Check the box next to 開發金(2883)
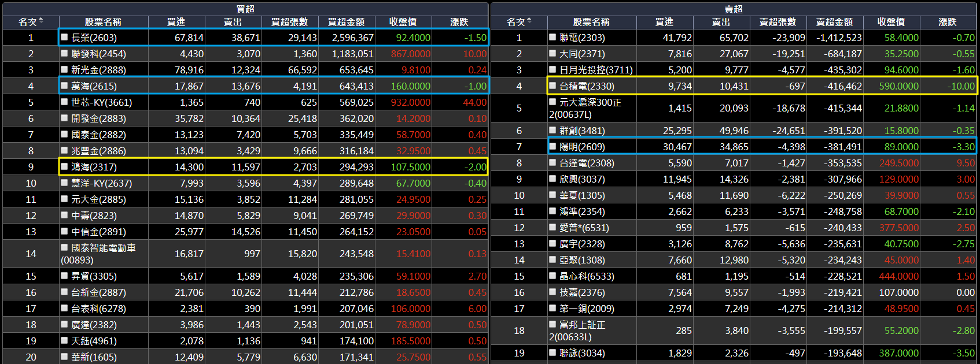The height and width of the screenshot is (364, 980). tap(64, 118)
